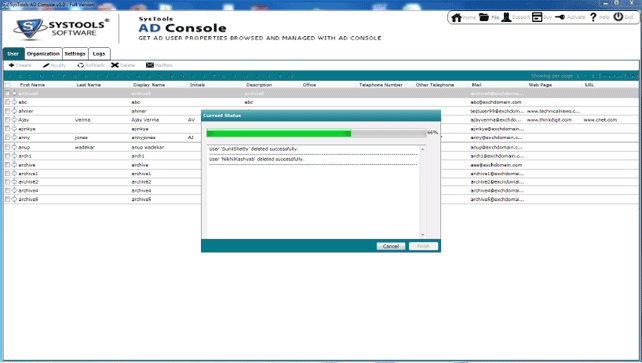Switch to the Organization tab
The width and height of the screenshot is (642, 363).
pos(43,54)
